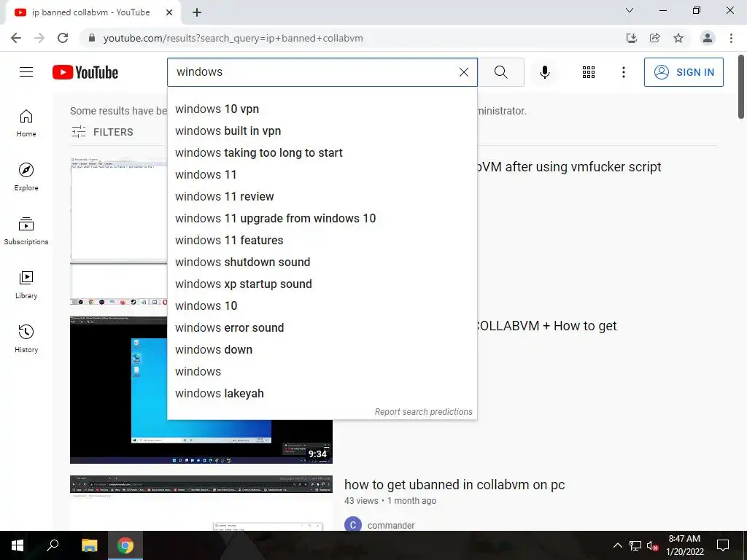Viewport: 747px width, 560px height.
Task: Go to the YouTube logo home link
Action: click(85, 72)
